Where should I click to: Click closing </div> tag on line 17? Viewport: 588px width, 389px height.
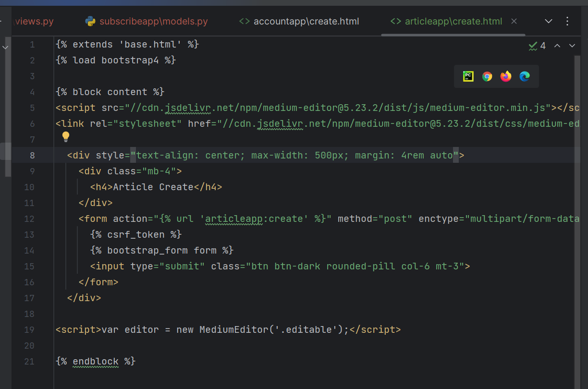[84, 298]
